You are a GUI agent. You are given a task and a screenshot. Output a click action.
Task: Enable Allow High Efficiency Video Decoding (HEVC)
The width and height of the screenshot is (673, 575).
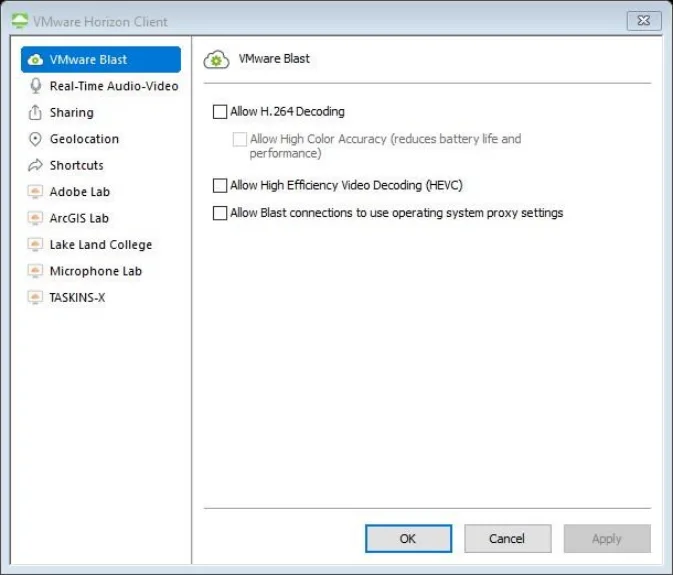pos(220,186)
